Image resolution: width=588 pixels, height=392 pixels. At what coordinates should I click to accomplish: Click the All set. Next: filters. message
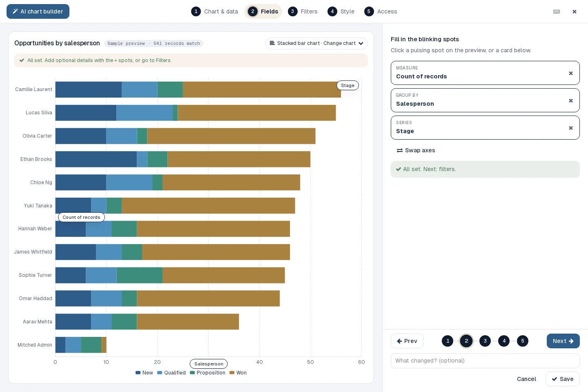click(x=485, y=169)
